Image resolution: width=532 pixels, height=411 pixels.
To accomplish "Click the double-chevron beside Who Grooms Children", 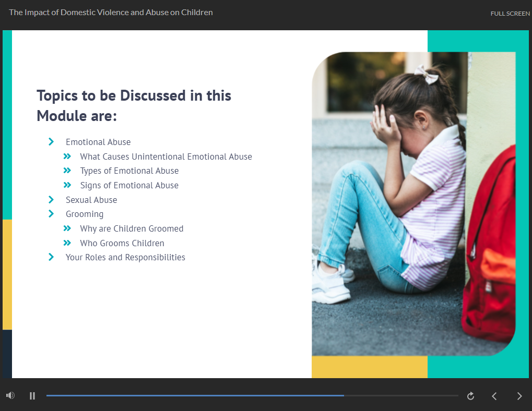I will click(x=68, y=243).
